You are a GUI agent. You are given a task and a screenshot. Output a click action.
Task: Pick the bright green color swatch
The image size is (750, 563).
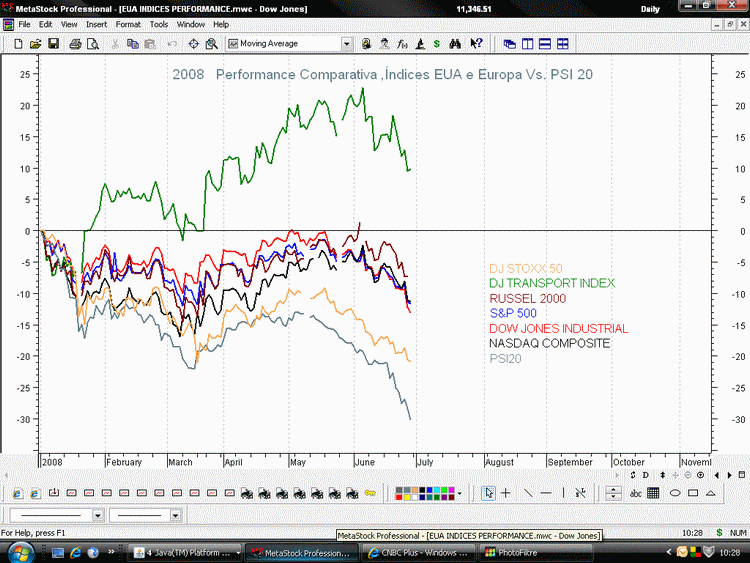[444, 490]
